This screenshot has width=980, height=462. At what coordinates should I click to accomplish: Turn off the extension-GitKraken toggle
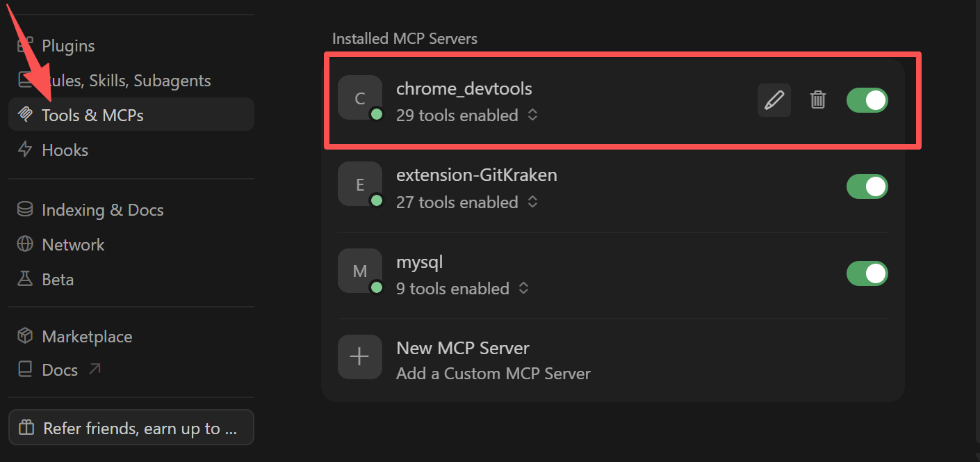tap(867, 186)
